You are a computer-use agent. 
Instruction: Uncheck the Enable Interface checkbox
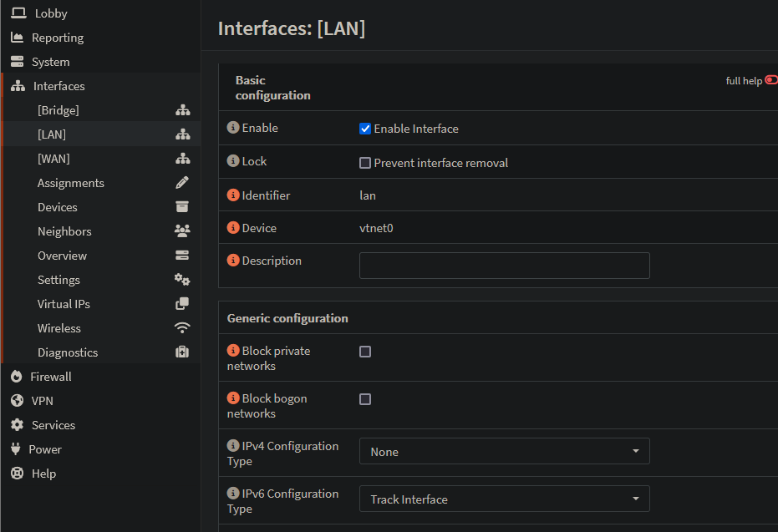point(365,129)
